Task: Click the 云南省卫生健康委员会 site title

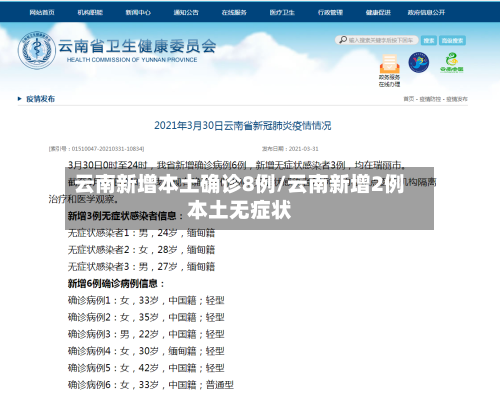Action: point(137,46)
